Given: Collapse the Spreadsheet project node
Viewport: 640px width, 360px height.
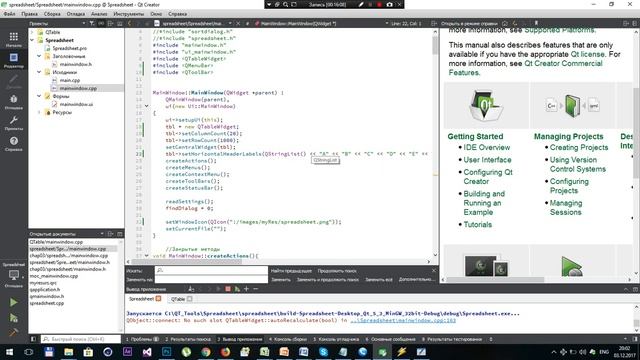Looking at the screenshot, I should [x=32, y=40].
